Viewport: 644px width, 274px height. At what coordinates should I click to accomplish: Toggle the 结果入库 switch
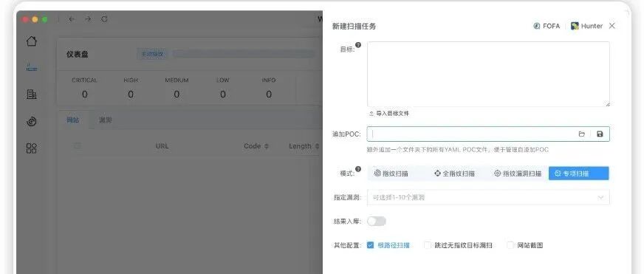[x=377, y=222]
